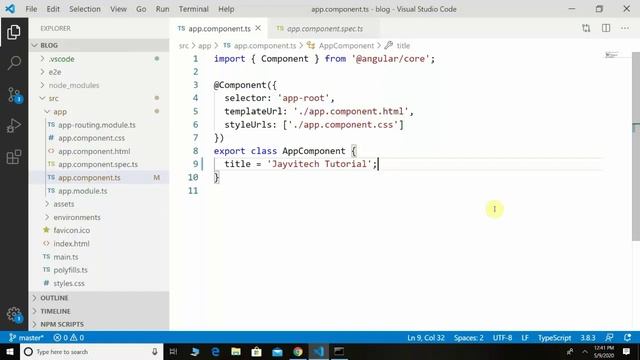Click TypeScript version 3.8.3 in status bar

[588, 338]
